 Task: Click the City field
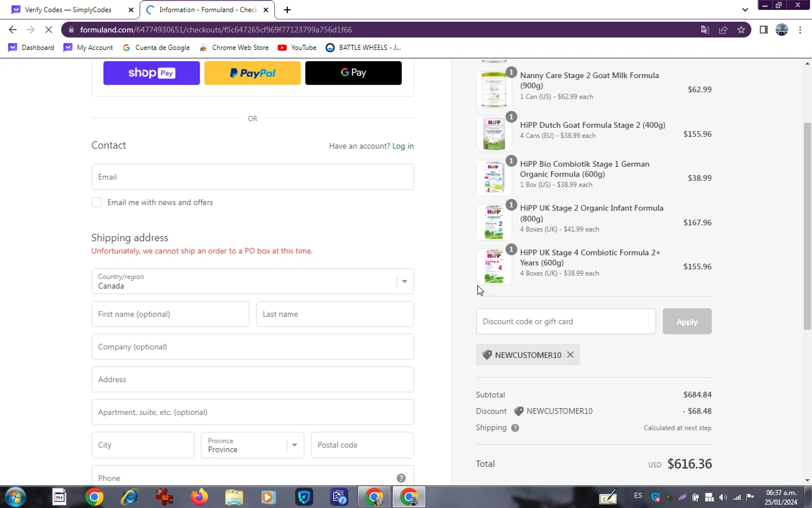click(143, 445)
